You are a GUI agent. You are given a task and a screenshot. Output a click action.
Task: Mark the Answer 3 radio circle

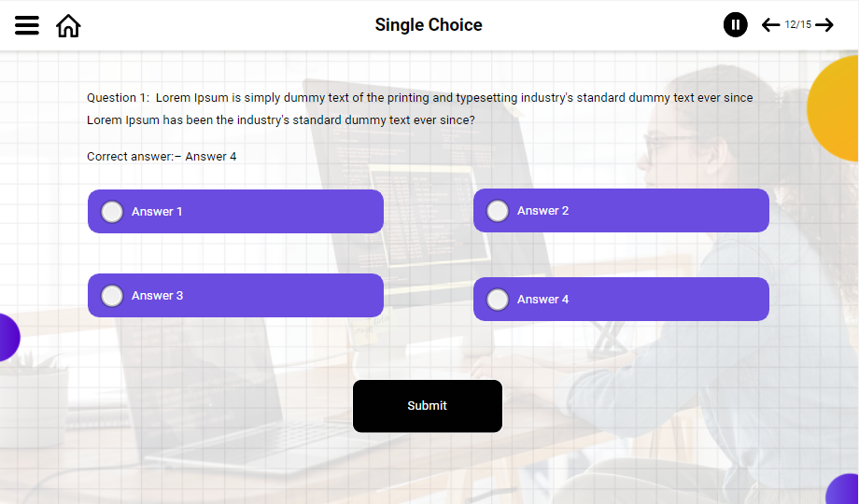(112, 296)
